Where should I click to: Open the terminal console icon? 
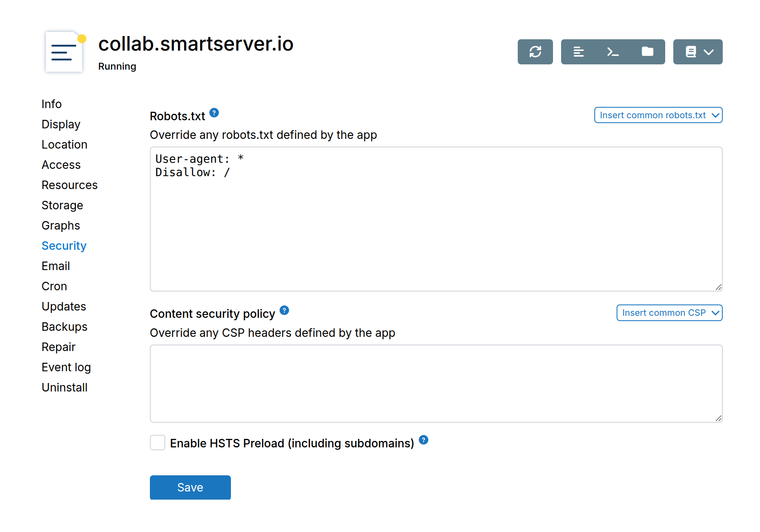(613, 52)
